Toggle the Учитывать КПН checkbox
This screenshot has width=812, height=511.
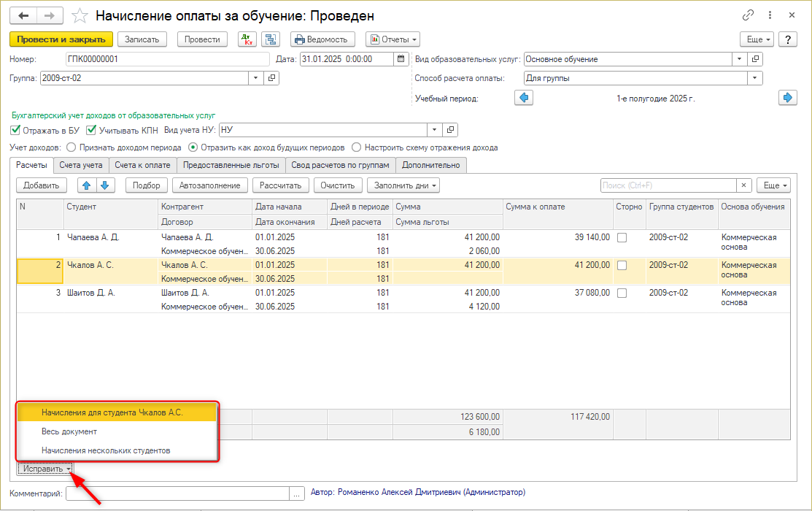tap(91, 129)
